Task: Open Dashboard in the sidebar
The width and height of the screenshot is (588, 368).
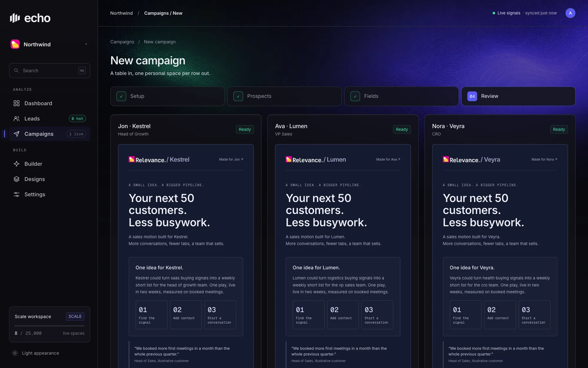Action: [x=49, y=103]
